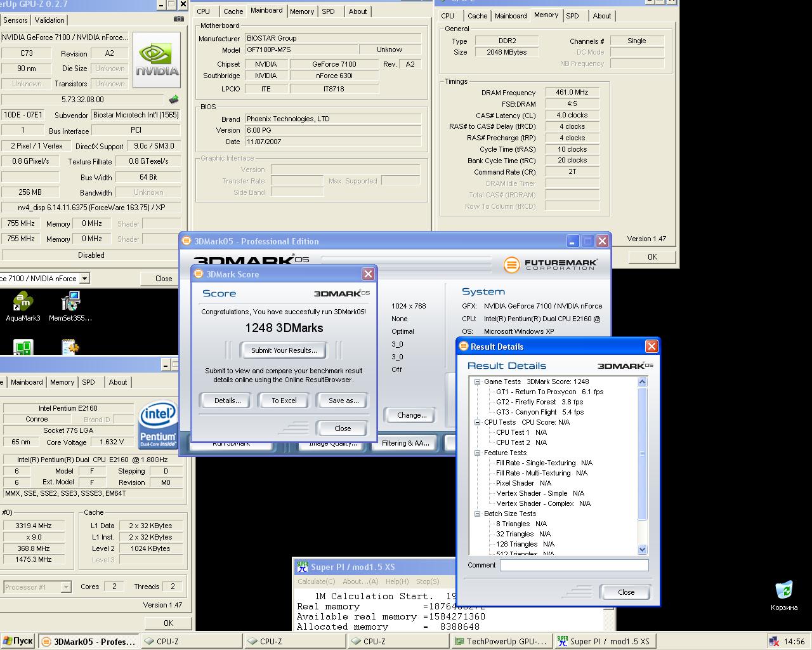Screen dimensions: 812x650
Task: Click the Change button in 3DMark05
Action: tap(412, 415)
